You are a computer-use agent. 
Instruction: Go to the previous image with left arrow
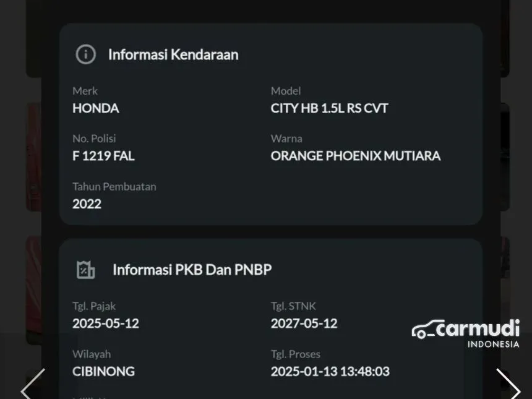tap(32, 385)
